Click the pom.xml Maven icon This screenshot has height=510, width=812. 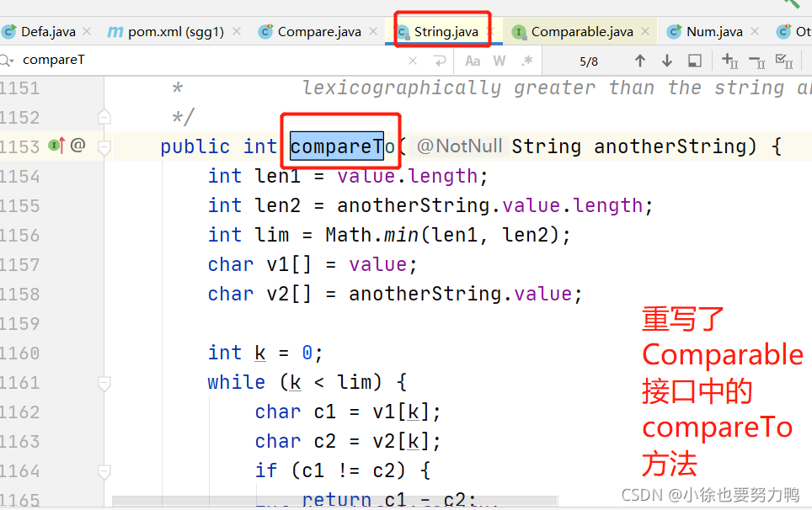[x=115, y=32]
